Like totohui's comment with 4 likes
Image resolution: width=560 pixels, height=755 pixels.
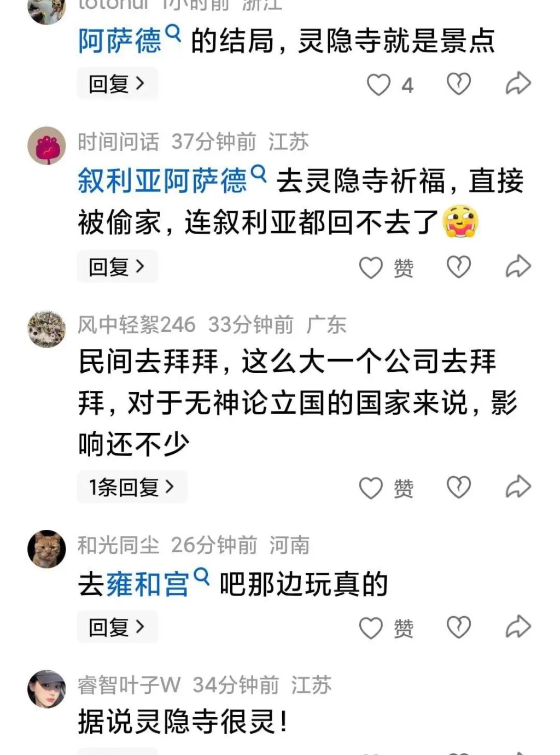coord(378,85)
